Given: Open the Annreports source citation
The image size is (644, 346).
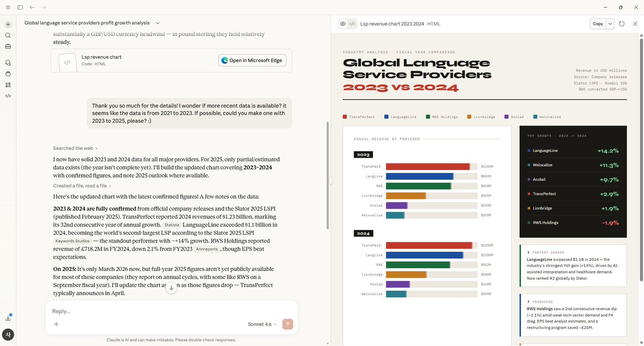Looking at the screenshot, I should [207, 249].
